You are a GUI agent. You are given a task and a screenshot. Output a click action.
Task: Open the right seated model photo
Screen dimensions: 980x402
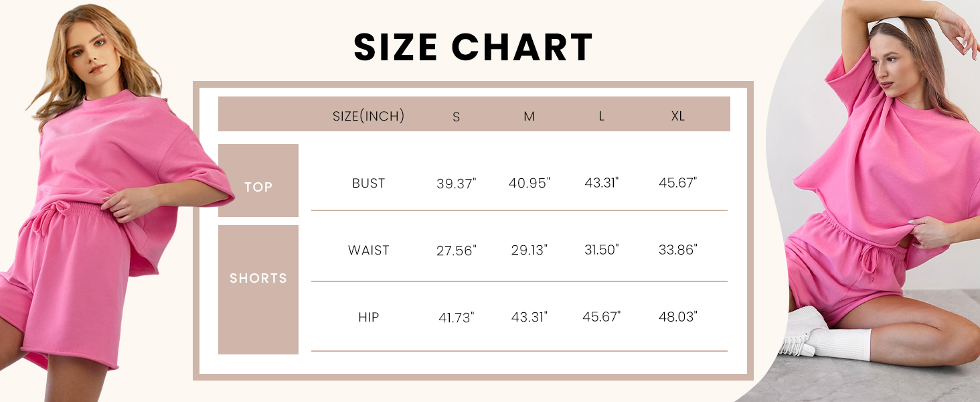[x=877, y=201]
